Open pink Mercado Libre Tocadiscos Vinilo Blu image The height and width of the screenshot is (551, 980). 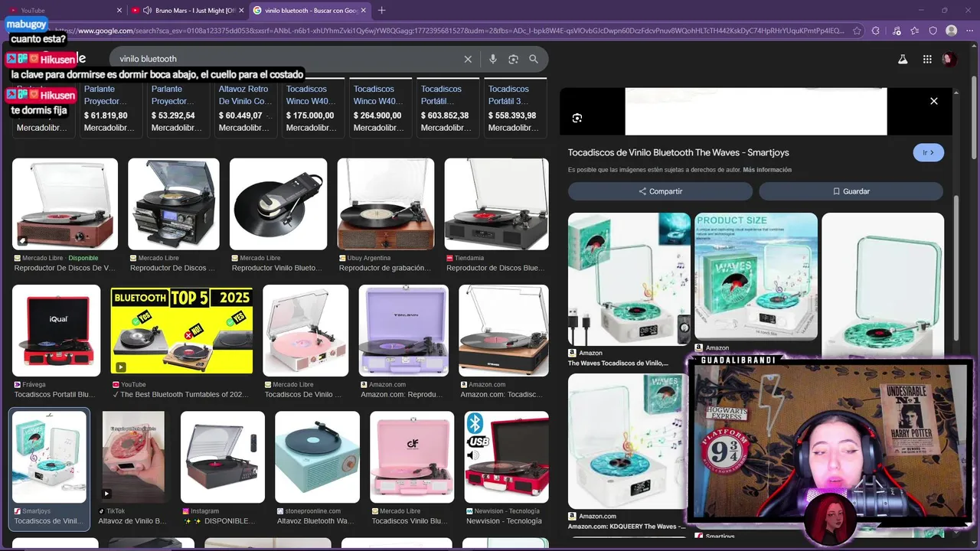point(412,457)
